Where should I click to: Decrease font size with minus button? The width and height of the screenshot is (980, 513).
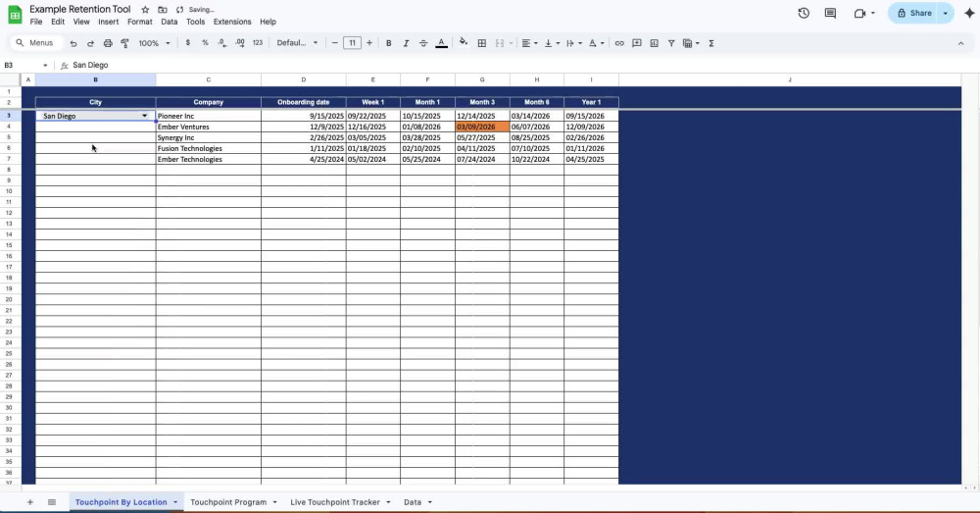click(x=335, y=43)
